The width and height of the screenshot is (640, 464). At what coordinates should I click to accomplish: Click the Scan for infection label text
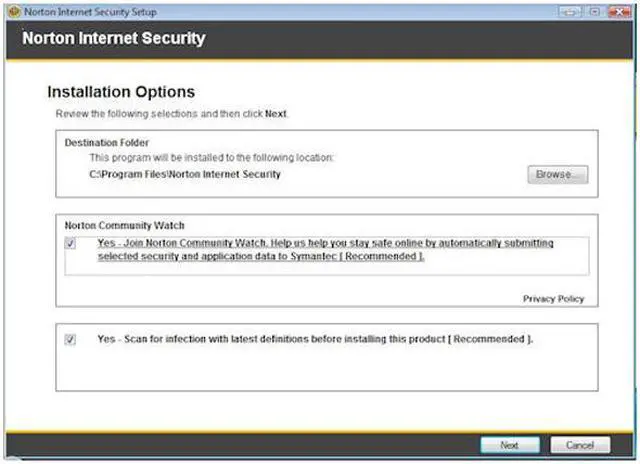tap(315, 340)
